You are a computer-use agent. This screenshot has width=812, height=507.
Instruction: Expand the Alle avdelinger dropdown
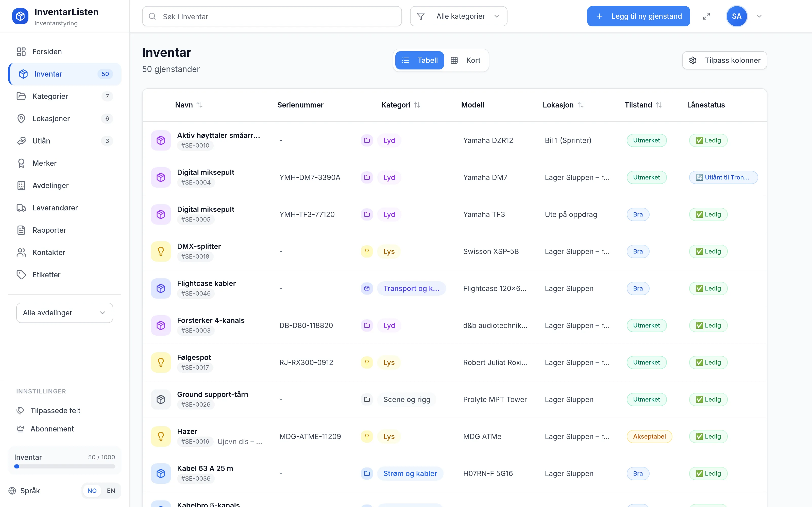coord(65,313)
